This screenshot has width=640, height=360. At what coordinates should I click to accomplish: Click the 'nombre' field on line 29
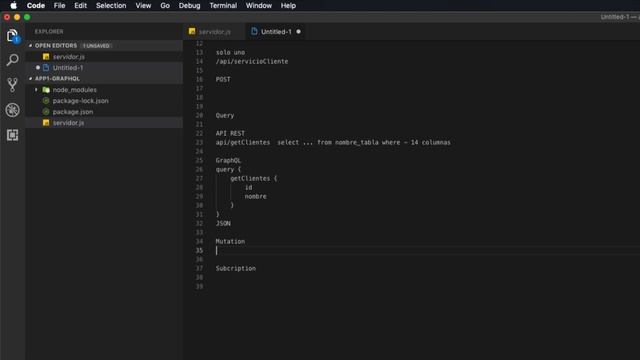click(x=256, y=196)
